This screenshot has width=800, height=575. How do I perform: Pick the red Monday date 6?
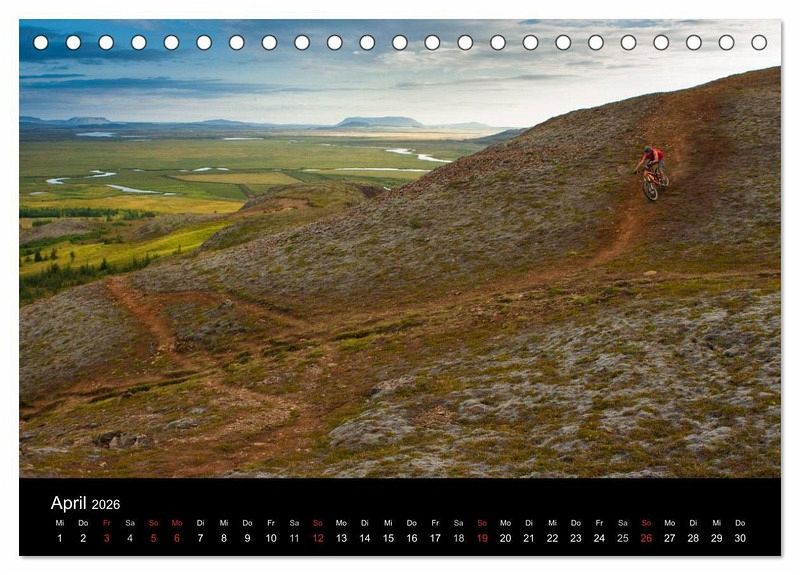[177, 538]
